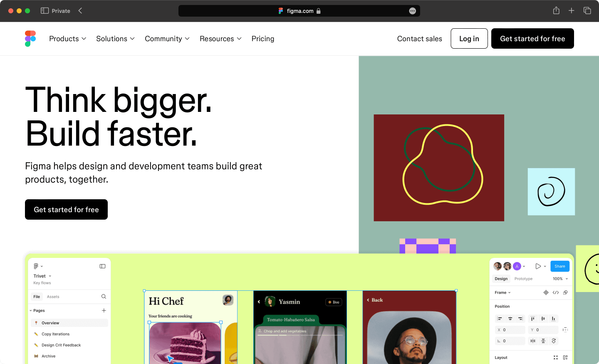The image size is (599, 364).
Task: Click the Safari address bar showing figma.com
Action: pyautogui.click(x=299, y=11)
